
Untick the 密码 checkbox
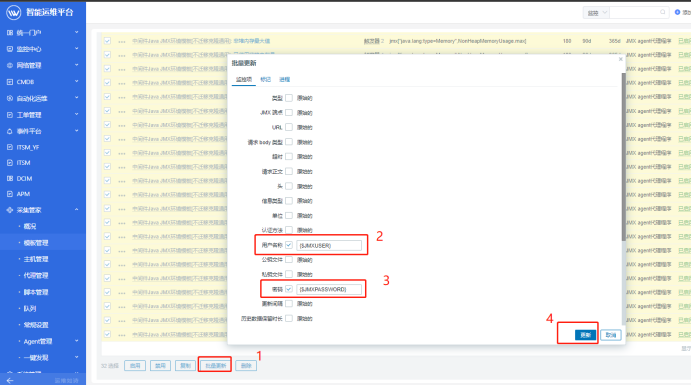tap(289, 289)
